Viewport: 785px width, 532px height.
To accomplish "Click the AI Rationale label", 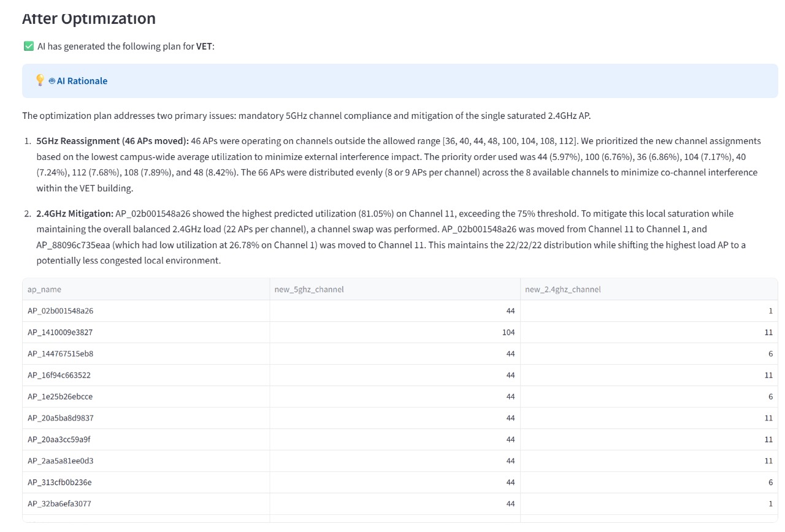I will tap(82, 81).
